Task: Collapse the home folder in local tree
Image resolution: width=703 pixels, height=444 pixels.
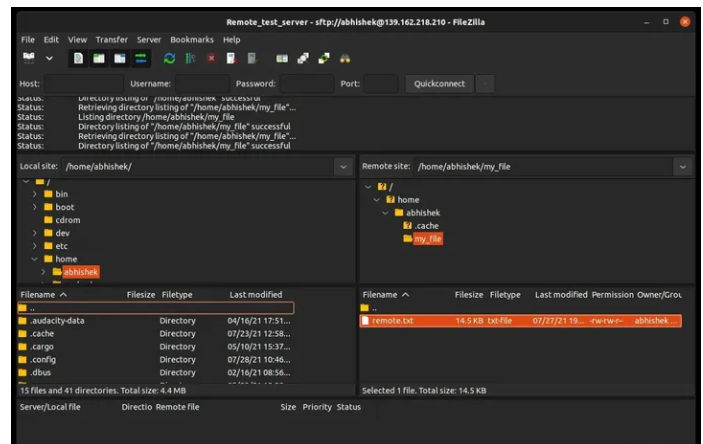Action: coord(35,259)
